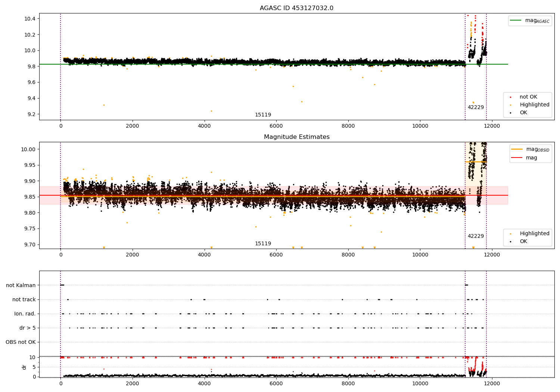
Task: Click the 9.85 tick label on the middle plot
Action: coord(30,197)
